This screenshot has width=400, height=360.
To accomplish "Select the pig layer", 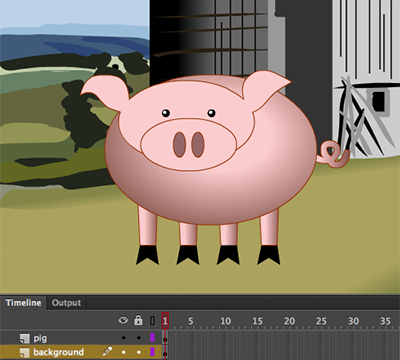I will coord(81,338).
